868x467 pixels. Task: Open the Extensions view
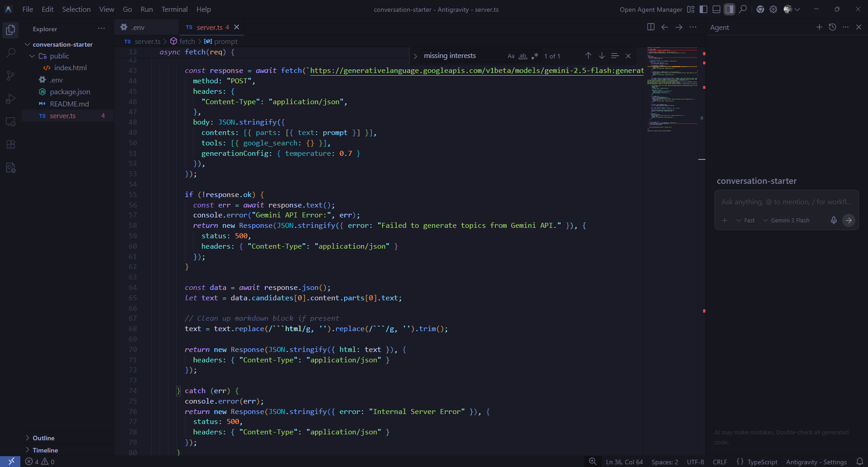[x=10, y=144]
